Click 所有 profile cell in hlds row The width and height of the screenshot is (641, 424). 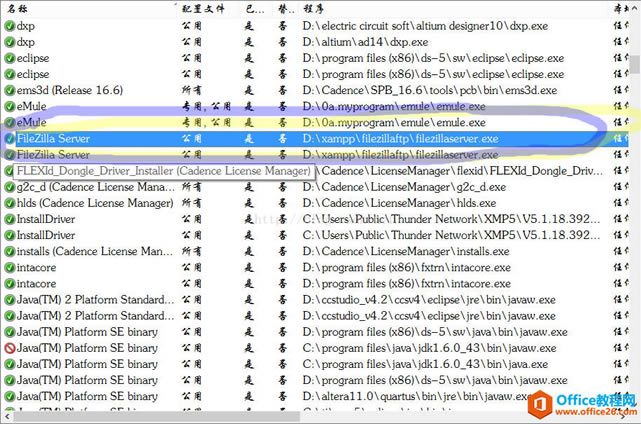192,203
